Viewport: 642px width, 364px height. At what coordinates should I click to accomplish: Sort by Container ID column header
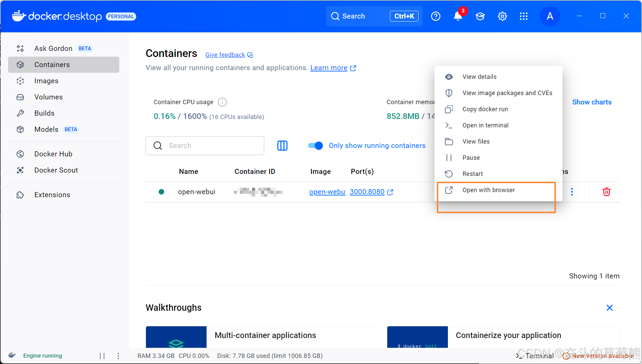255,172
